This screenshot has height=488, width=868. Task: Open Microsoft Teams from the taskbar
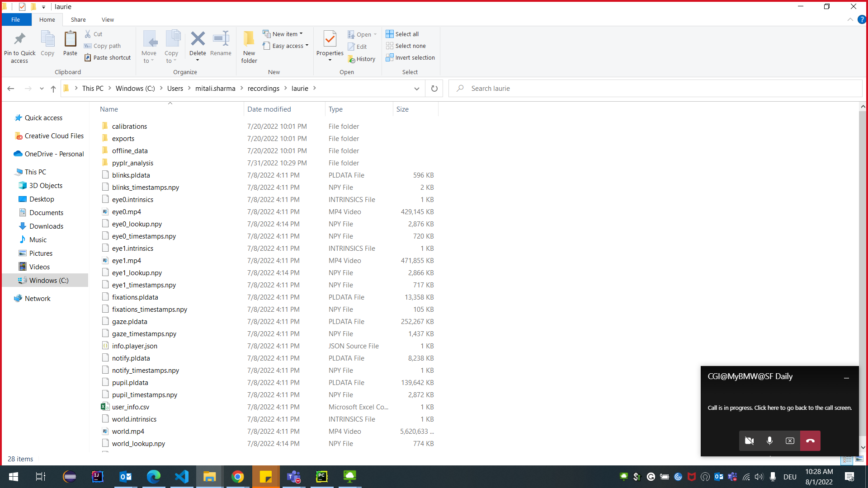[x=293, y=476]
